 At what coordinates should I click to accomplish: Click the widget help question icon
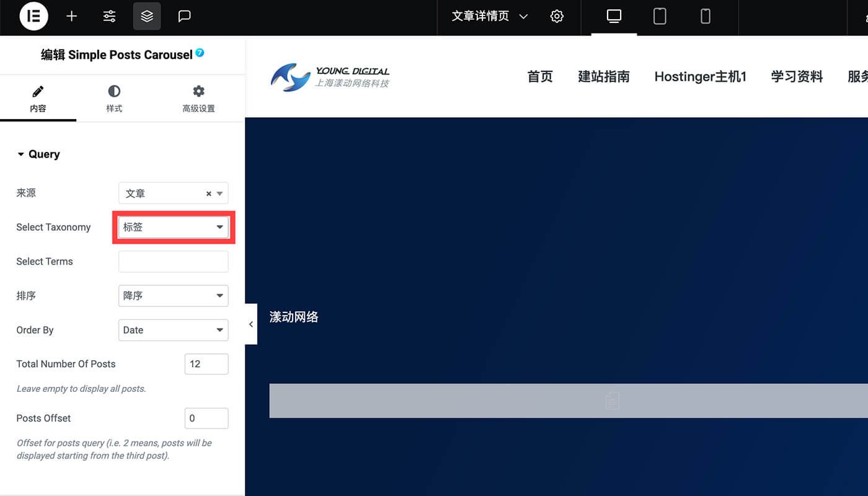click(200, 53)
